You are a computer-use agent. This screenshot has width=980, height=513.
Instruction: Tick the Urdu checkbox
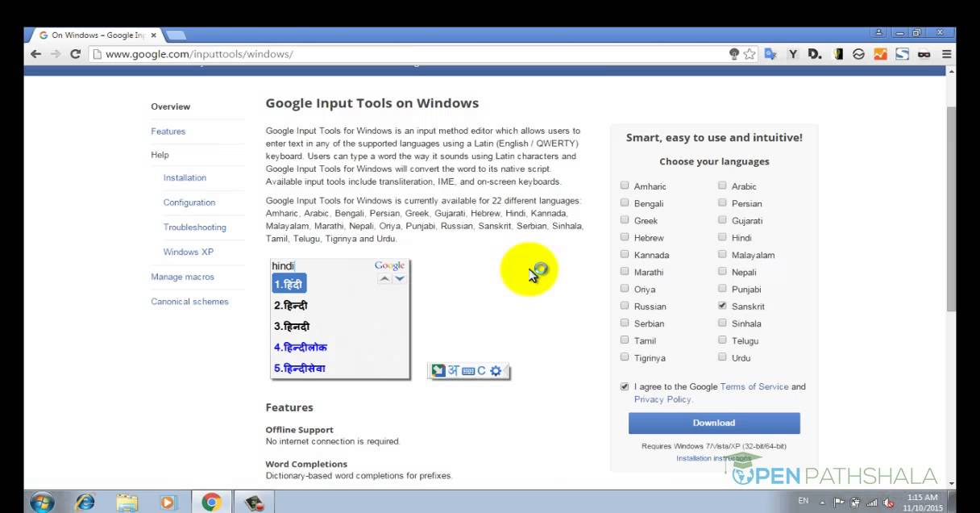coord(722,357)
